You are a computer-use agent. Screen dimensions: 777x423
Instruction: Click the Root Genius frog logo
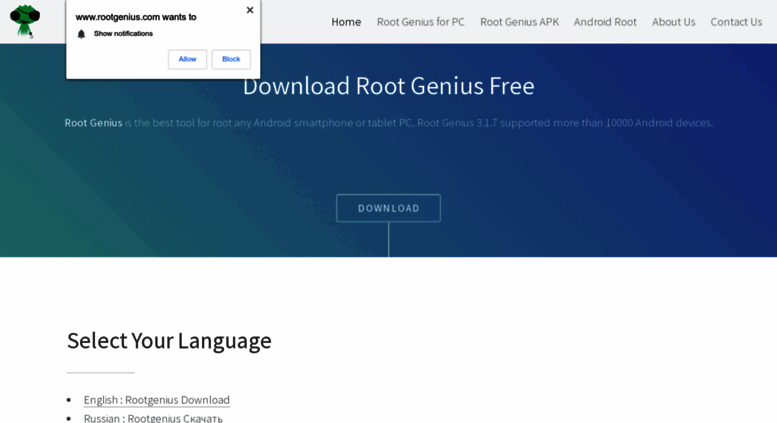coord(25,21)
